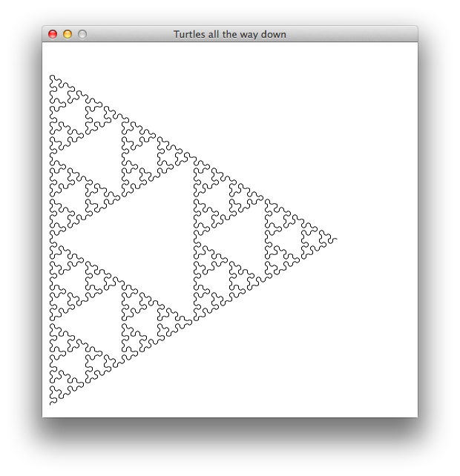Click the 'Turtles all the way down' title text
Viewport: 460px width, 476px height.
click(230, 34)
